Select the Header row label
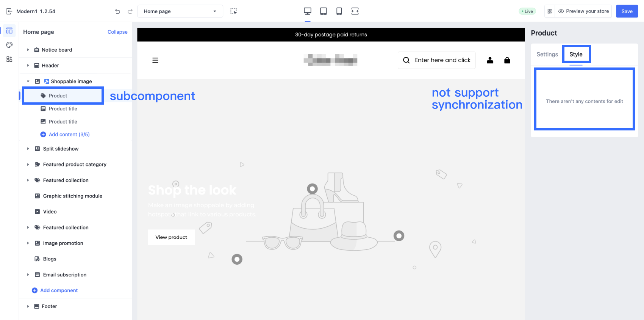This screenshot has width=644, height=320. tap(50, 66)
